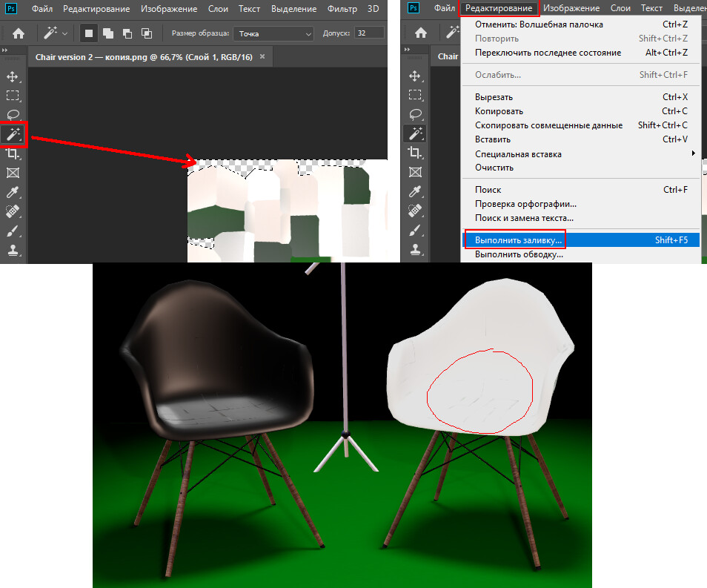
Task: Open the Файл menu in right window
Action: (444, 8)
